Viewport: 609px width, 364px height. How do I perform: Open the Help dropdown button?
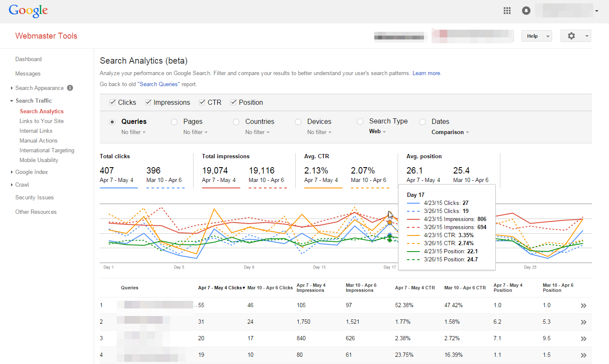536,36
